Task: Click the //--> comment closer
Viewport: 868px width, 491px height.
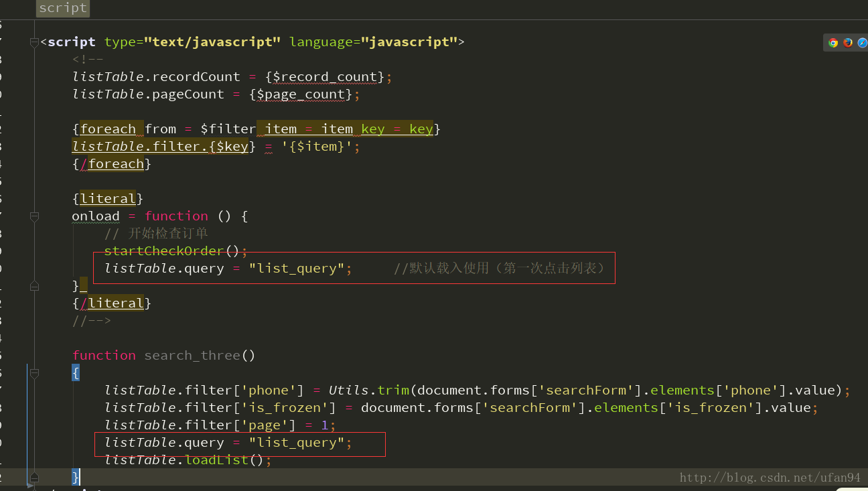Action: [92, 321]
